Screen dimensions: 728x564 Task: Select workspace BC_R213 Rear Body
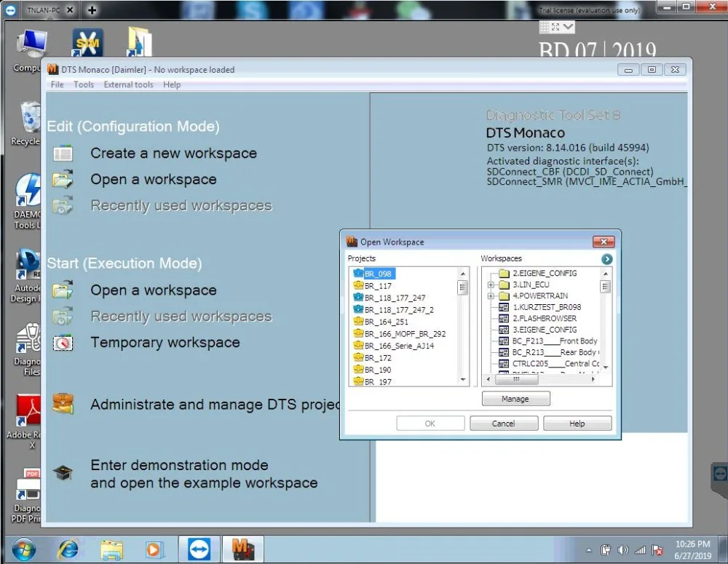pyautogui.click(x=555, y=352)
